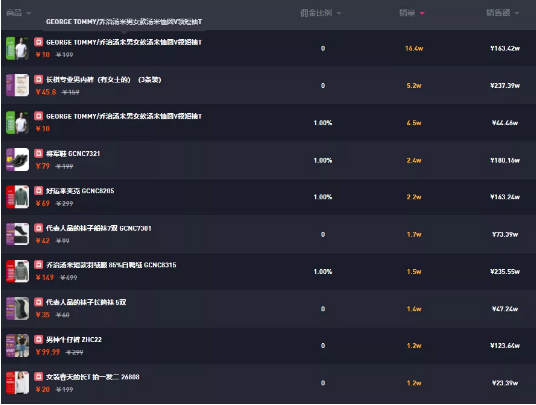Open the 乔治汤米短款羽绒服 GCNC8315 product link

pos(111,265)
